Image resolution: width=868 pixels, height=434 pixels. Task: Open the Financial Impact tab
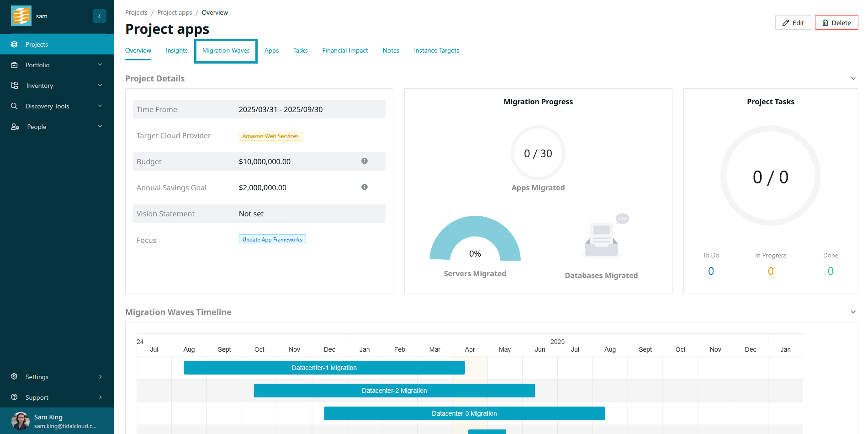pyautogui.click(x=345, y=50)
